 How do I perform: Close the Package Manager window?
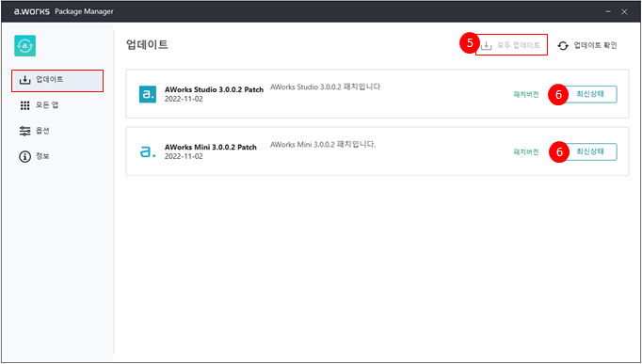pyautogui.click(x=624, y=12)
